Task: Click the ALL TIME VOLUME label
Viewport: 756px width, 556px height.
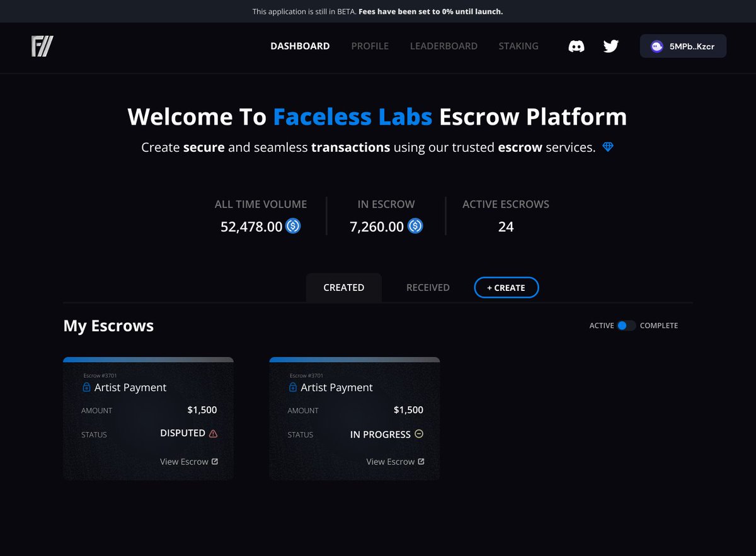Action: coord(261,204)
